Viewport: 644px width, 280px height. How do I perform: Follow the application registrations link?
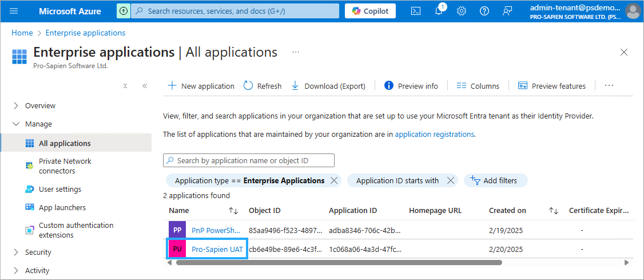[434, 134]
